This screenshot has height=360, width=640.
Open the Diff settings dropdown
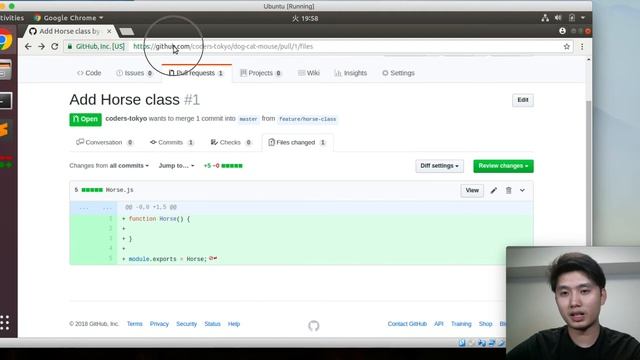[440, 166]
